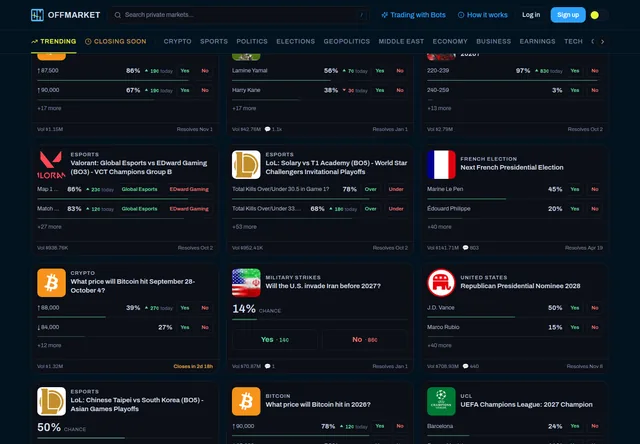The image size is (640, 444).
Task: Select the Geopolitics category
Action: pyautogui.click(x=347, y=42)
